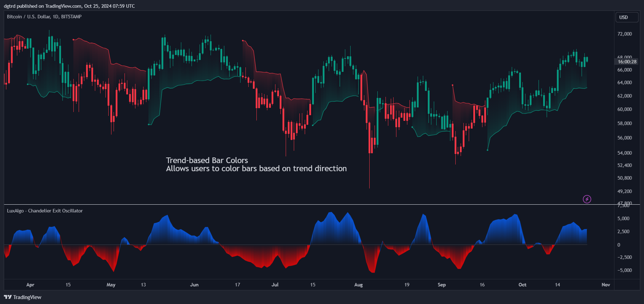Viewport: 644px width, 304px height.
Task: Click the Nov label on time axis
Action: coord(606,285)
